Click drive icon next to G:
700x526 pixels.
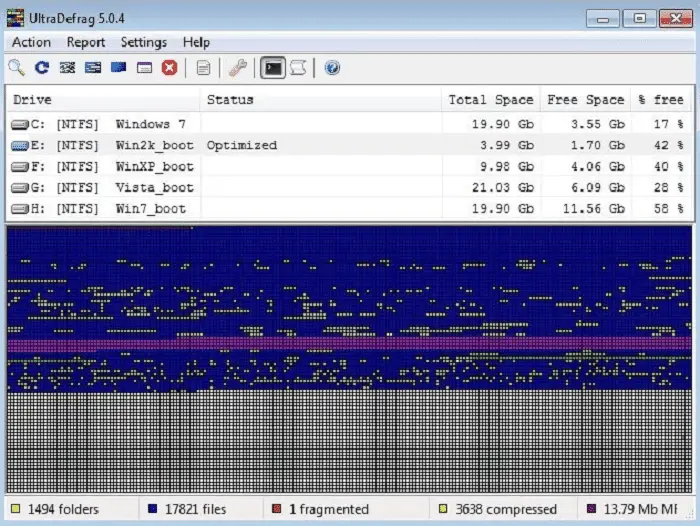pos(20,188)
